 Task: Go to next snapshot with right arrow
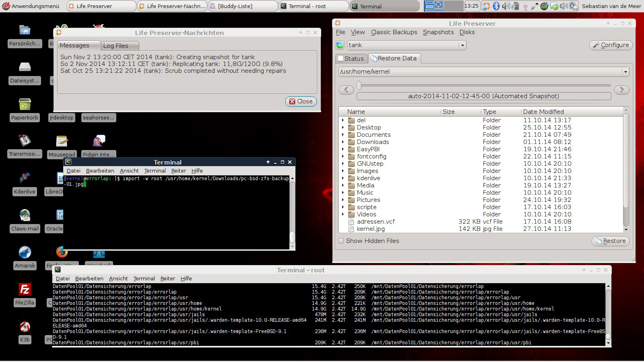[622, 90]
